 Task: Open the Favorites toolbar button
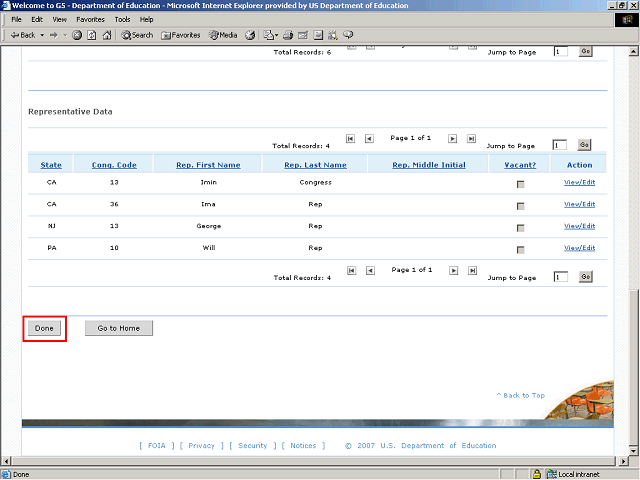[180, 35]
